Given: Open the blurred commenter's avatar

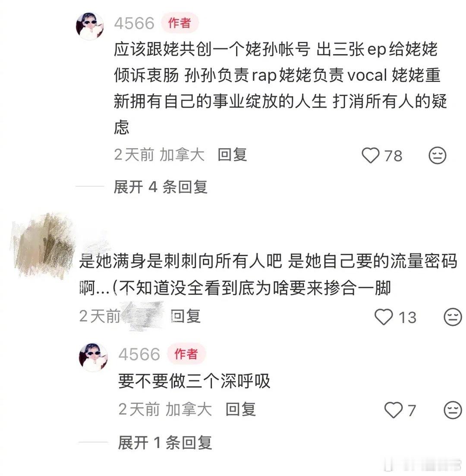Looking at the screenshot, I should click(42, 245).
